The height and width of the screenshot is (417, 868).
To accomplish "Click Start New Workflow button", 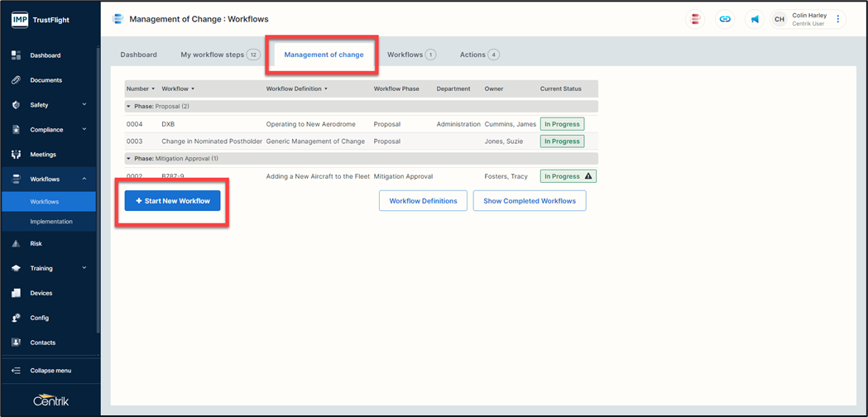I will pos(173,201).
